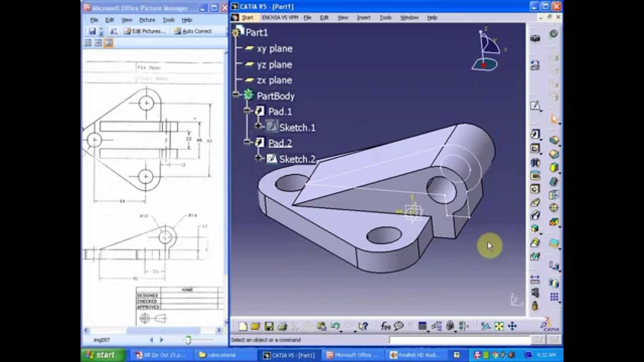This screenshot has width=644, height=362.
Task: Click the Measure Between icon
Action: (x=535, y=279)
